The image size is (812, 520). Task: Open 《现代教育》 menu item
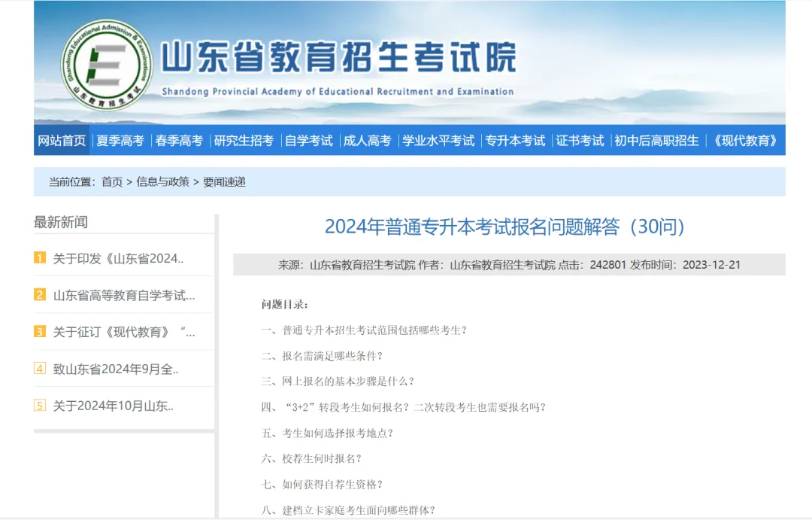click(x=744, y=141)
